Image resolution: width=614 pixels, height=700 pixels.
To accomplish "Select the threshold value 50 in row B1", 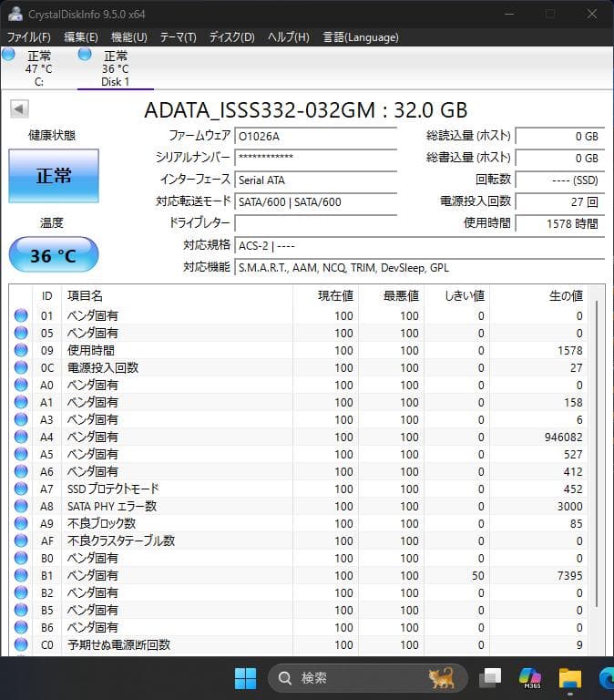I will tap(478, 575).
